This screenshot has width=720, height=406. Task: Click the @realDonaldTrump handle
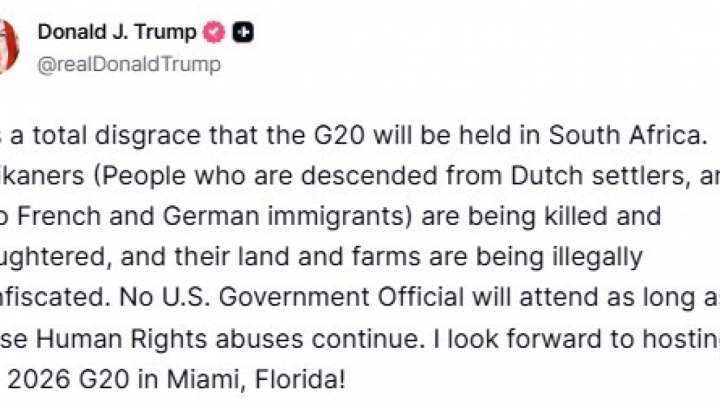pos(129,65)
